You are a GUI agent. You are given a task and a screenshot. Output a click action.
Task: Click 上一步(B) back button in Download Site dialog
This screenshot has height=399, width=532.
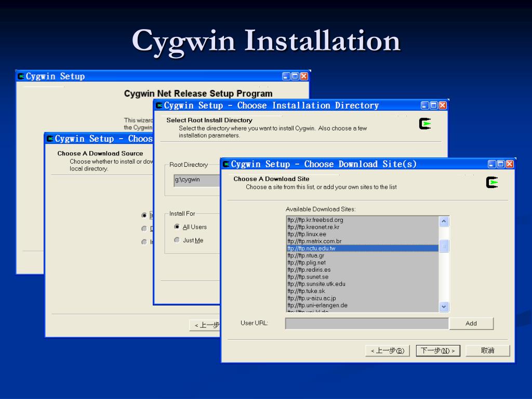click(x=388, y=351)
